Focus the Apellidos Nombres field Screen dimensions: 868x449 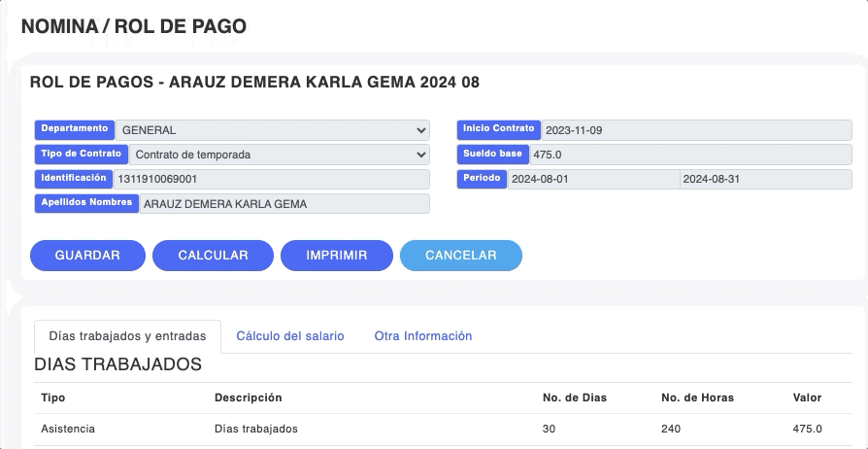pos(284,204)
